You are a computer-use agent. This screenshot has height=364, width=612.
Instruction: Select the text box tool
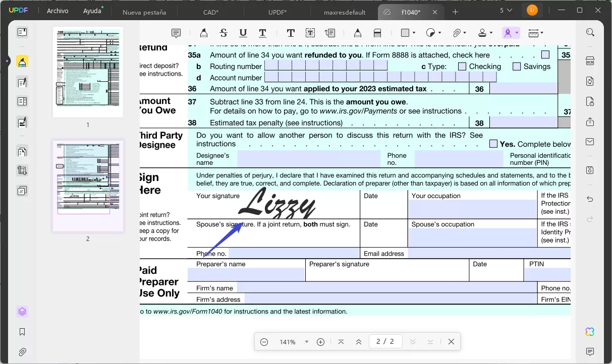pos(310,33)
